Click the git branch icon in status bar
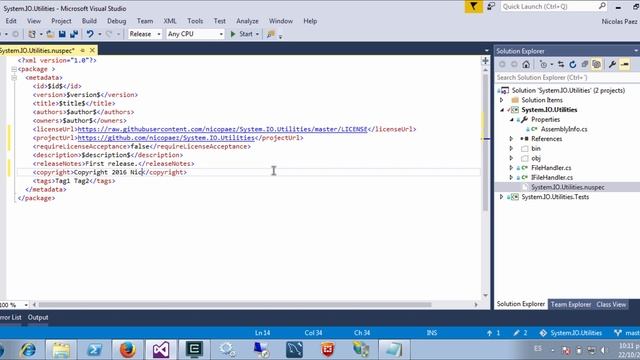The height and width of the screenshot is (360, 640). point(618,333)
